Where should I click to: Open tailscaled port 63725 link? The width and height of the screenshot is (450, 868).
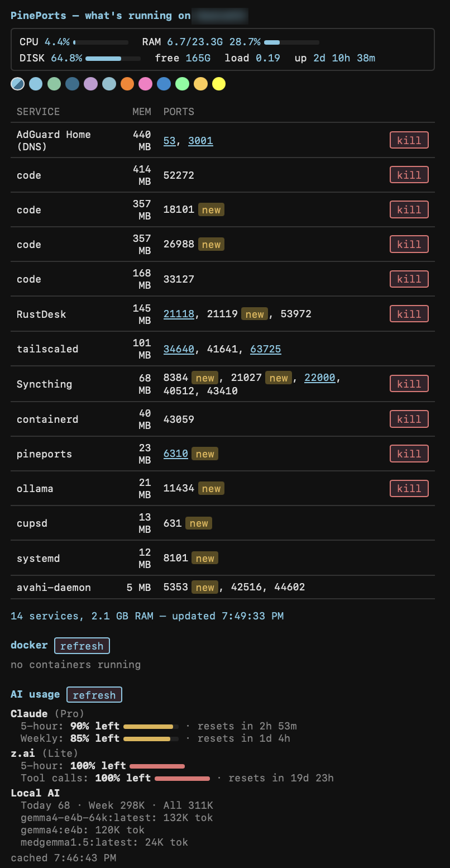coord(266,349)
